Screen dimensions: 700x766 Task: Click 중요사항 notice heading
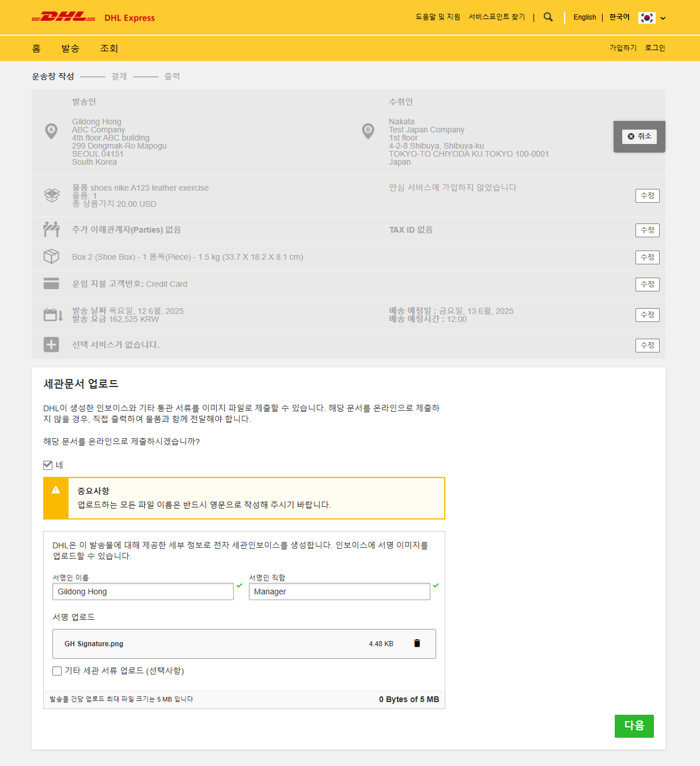coord(93,491)
